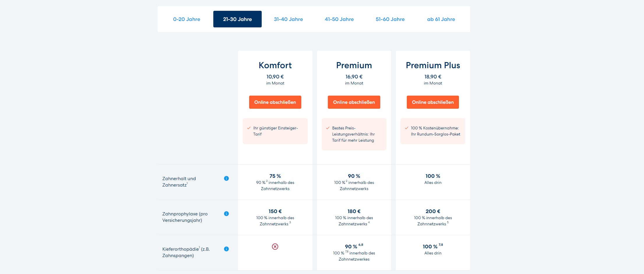Click 'Online abschließen' for Premium plan
The height and width of the screenshot is (274, 644).
(x=354, y=102)
